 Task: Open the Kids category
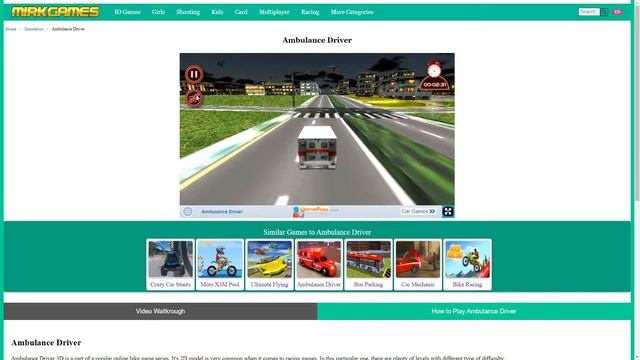(217, 12)
